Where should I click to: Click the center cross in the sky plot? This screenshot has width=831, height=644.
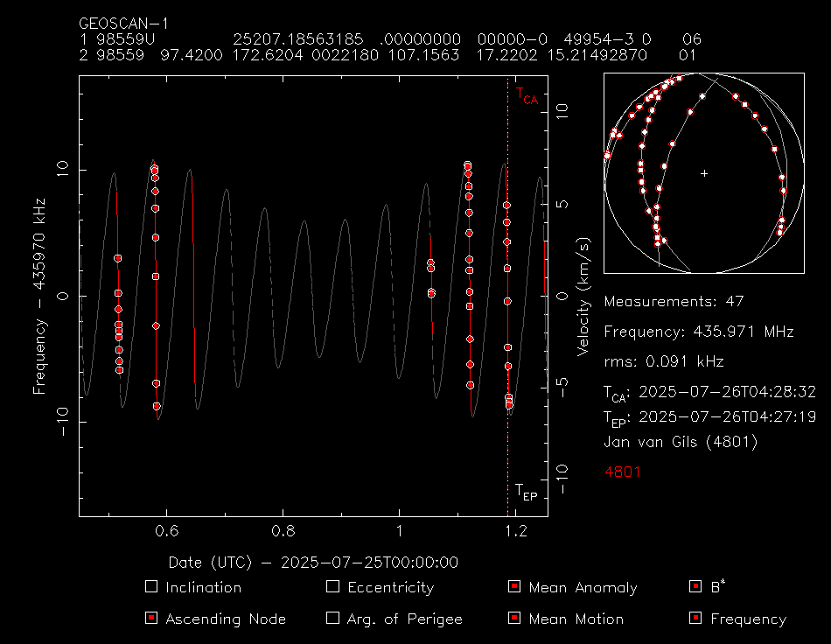click(704, 173)
